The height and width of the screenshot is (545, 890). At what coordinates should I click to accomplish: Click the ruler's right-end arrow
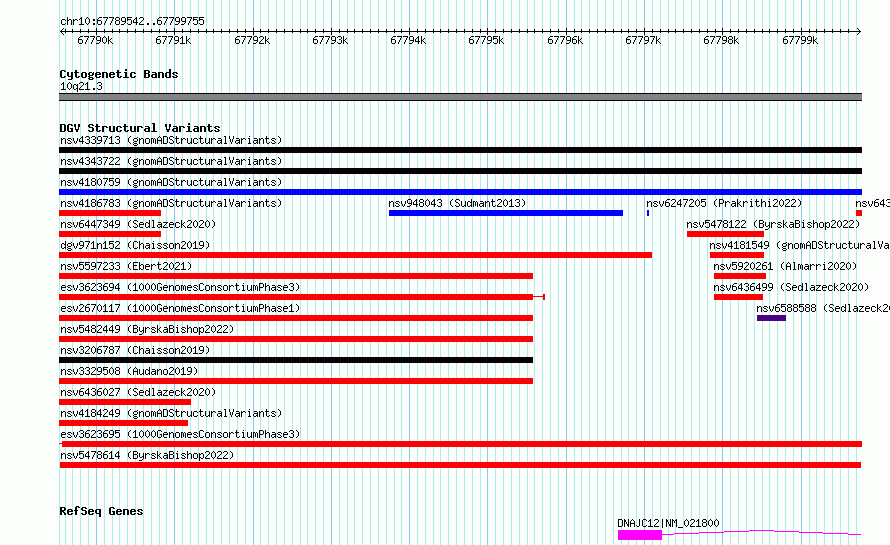coord(859,31)
